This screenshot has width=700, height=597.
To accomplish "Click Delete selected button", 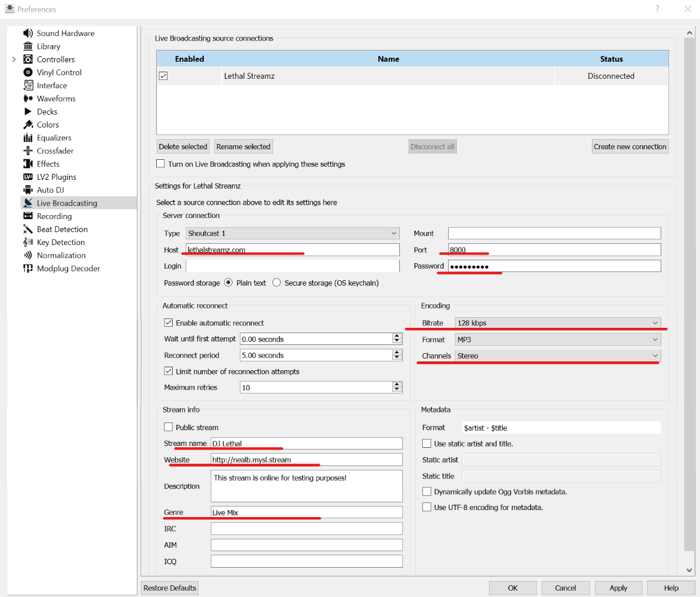I will (x=183, y=146).
